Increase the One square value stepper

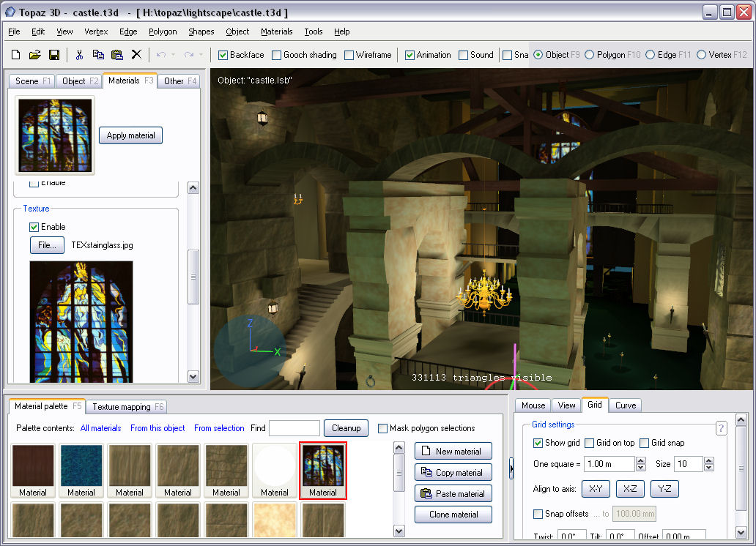[x=641, y=460]
